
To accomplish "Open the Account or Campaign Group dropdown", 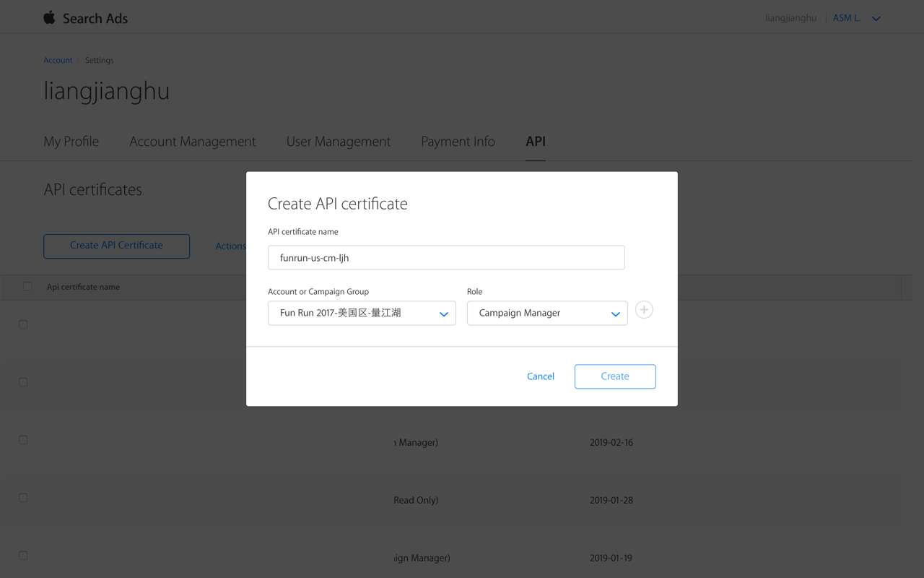I will (x=361, y=313).
